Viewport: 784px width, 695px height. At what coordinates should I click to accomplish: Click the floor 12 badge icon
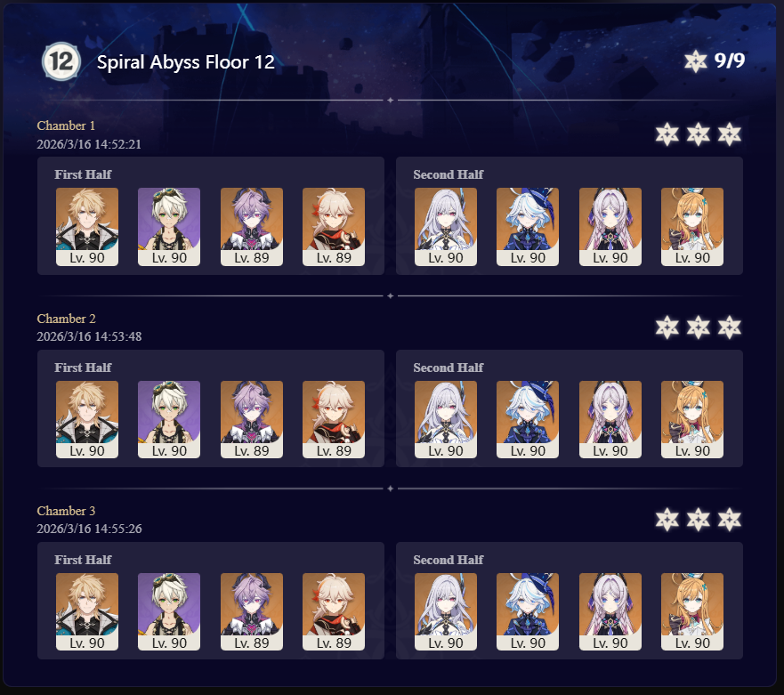click(61, 61)
